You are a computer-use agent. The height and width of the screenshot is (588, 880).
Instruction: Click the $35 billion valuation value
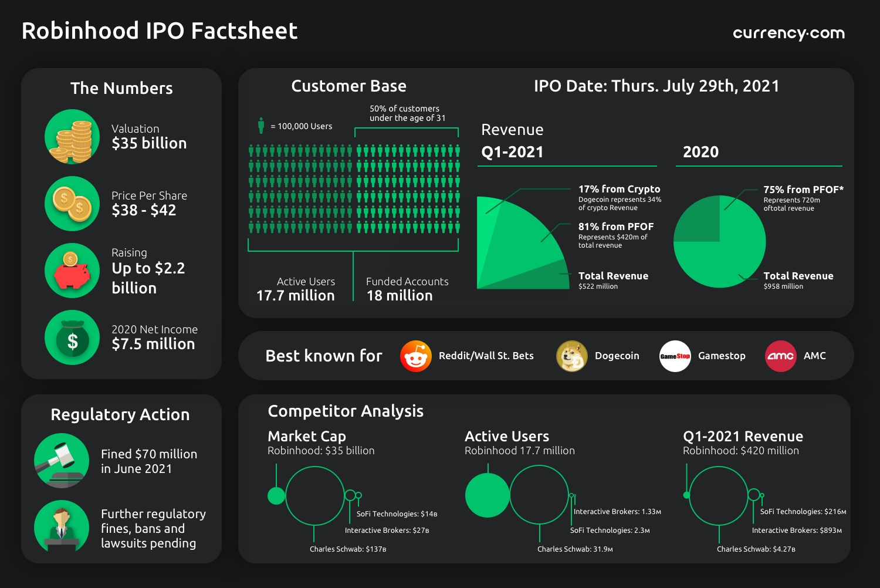[x=149, y=143]
